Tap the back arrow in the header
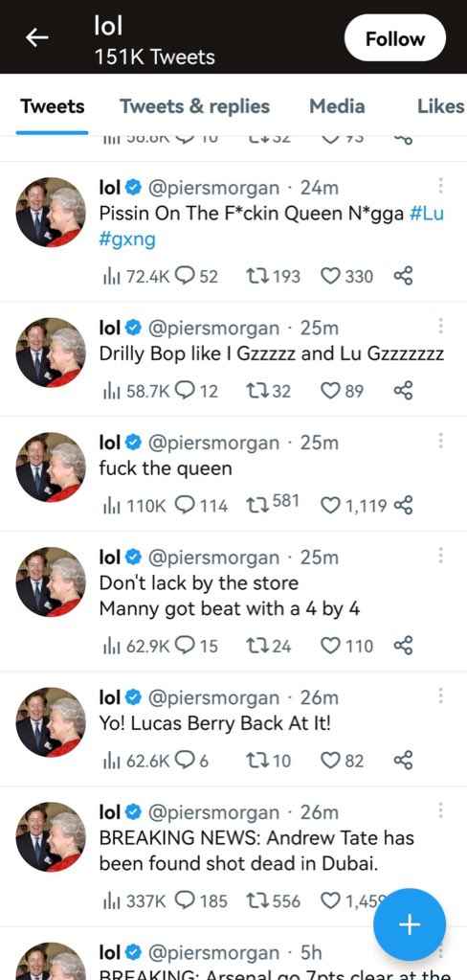This screenshot has width=467, height=980. tap(36, 38)
